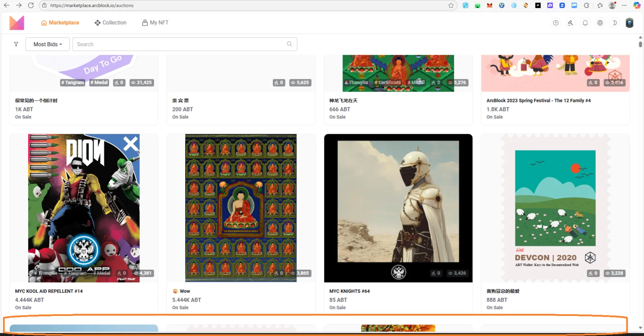Image resolution: width=644 pixels, height=336 pixels.
Task: Click the 4,381 views badge
Action: 143,273
